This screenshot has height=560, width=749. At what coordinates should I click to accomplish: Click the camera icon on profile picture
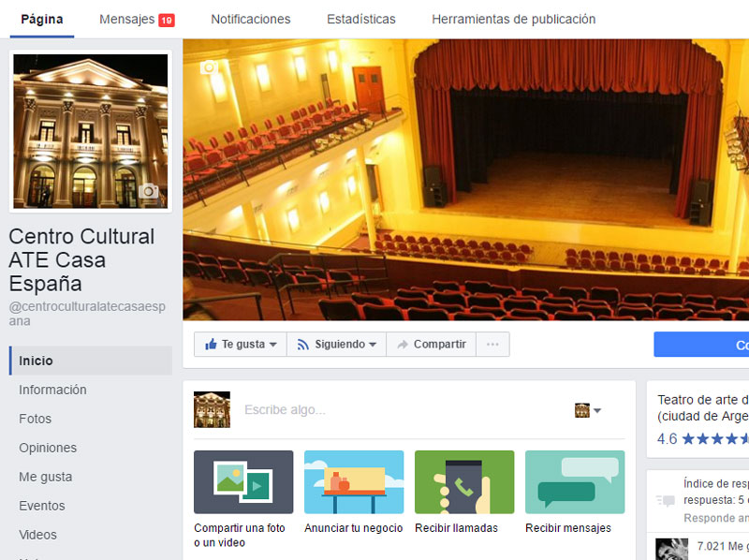tap(148, 191)
